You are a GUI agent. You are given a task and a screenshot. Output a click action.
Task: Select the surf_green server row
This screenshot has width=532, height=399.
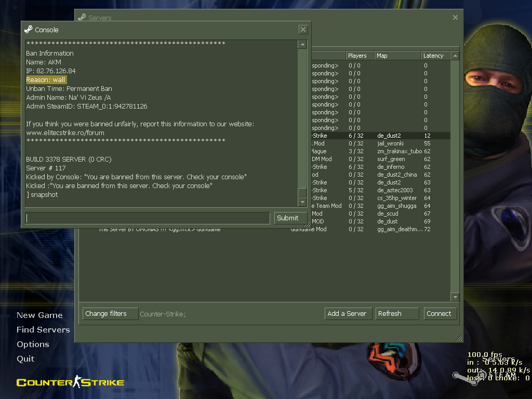tap(381, 159)
